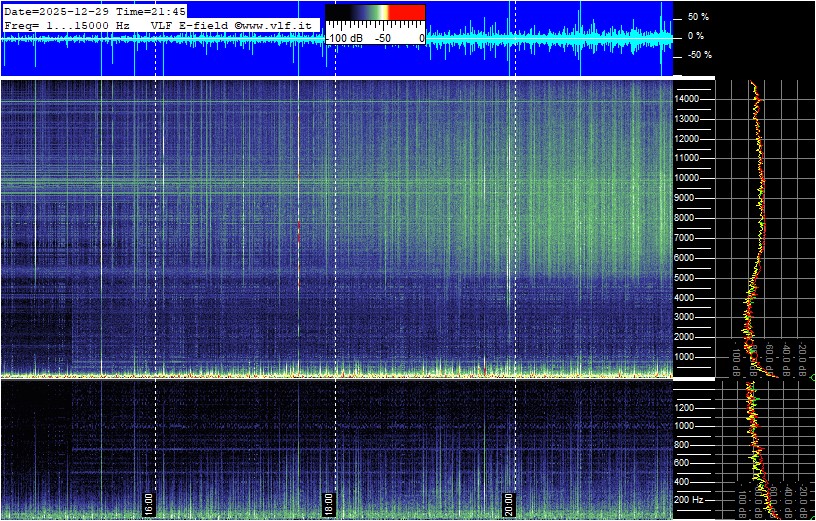Screen dimensions: 816x521
Task: Click the -50 label on dB color scale
Action: [x=383, y=38]
